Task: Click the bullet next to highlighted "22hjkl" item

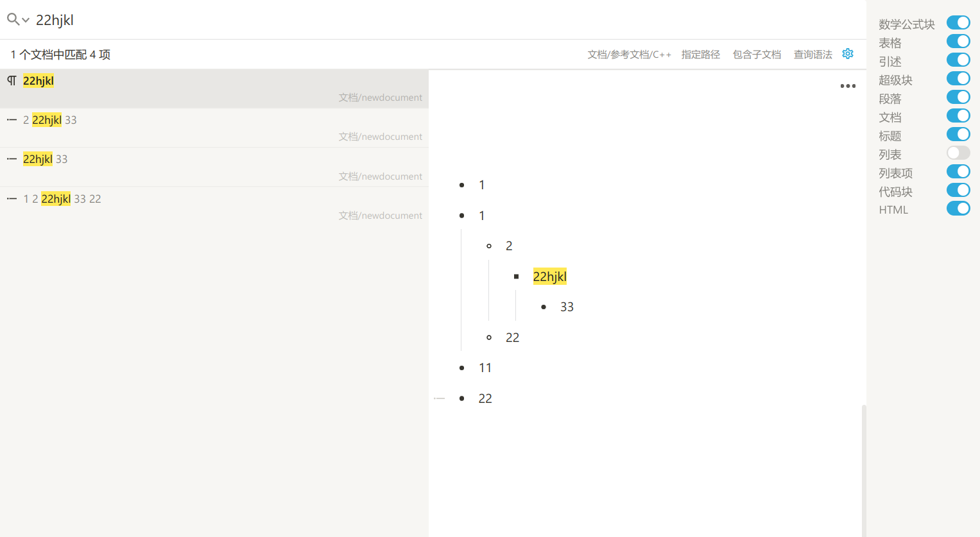Action: coord(516,276)
